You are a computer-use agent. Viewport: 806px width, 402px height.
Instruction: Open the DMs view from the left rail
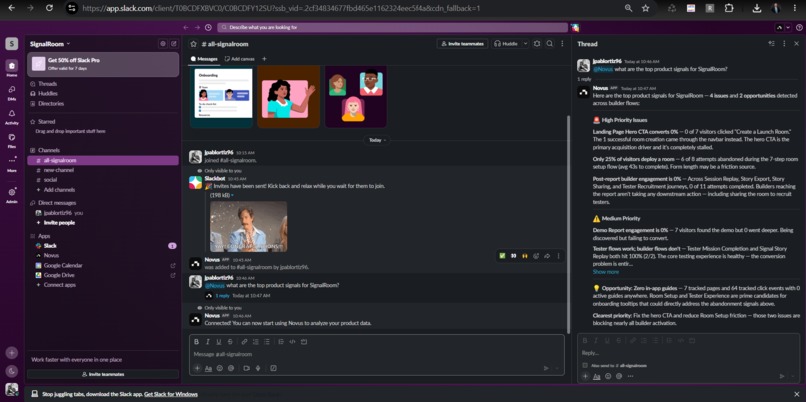pos(11,92)
